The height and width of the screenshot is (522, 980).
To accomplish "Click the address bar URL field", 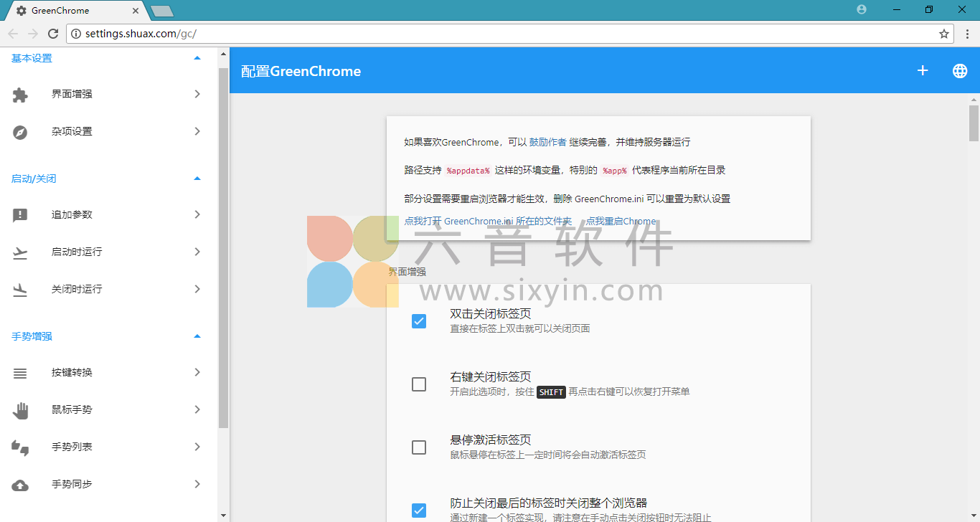I will click(502, 34).
